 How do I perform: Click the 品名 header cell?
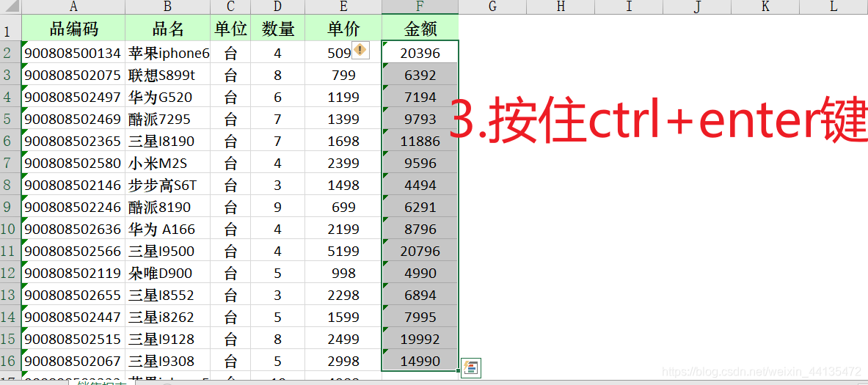coord(168,28)
